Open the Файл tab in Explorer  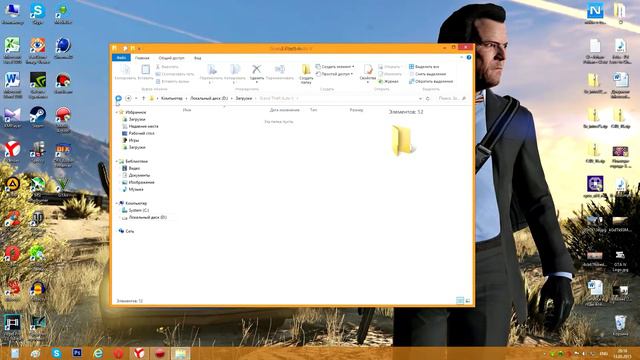click(121, 58)
